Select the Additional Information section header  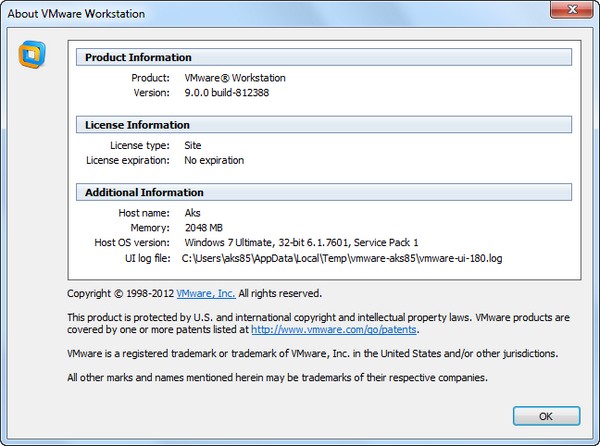tap(144, 192)
